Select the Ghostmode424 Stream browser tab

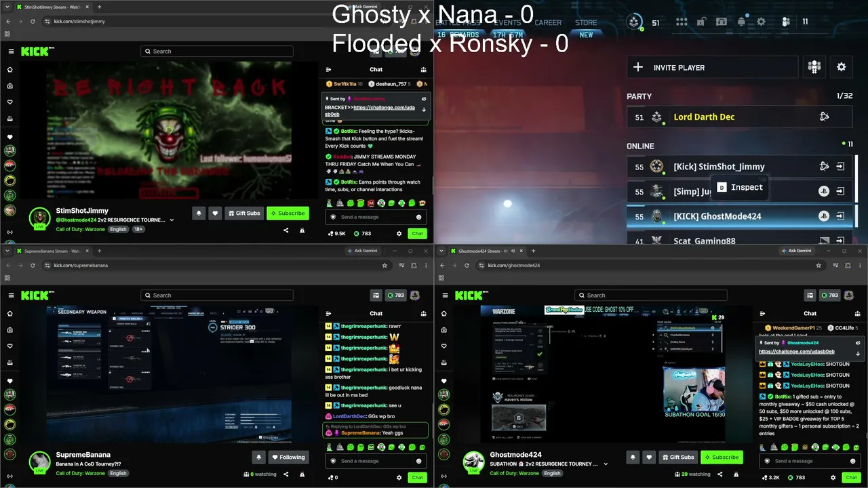486,251
